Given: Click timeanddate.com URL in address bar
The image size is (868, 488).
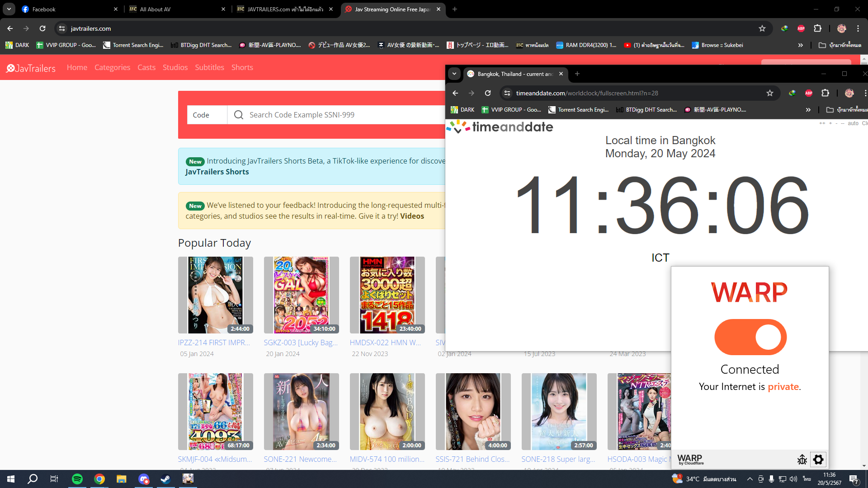Looking at the screenshot, I should click(x=587, y=93).
